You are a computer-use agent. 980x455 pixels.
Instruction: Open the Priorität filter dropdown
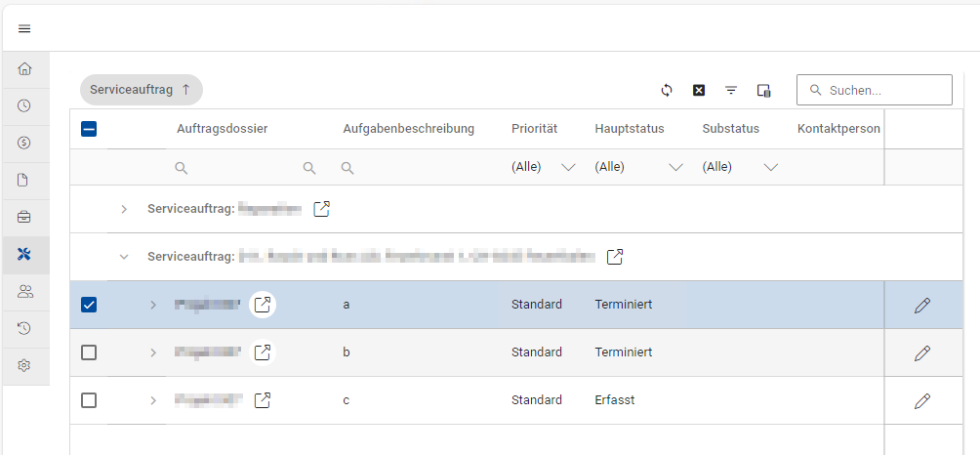pyautogui.click(x=568, y=167)
